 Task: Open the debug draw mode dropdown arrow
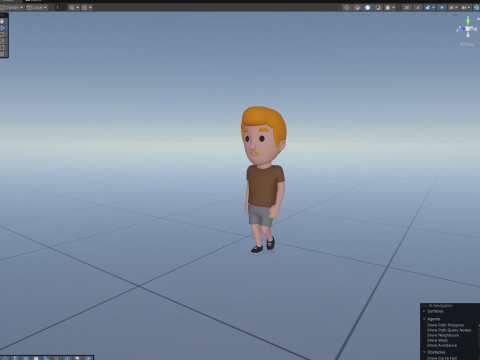tap(394, 7)
